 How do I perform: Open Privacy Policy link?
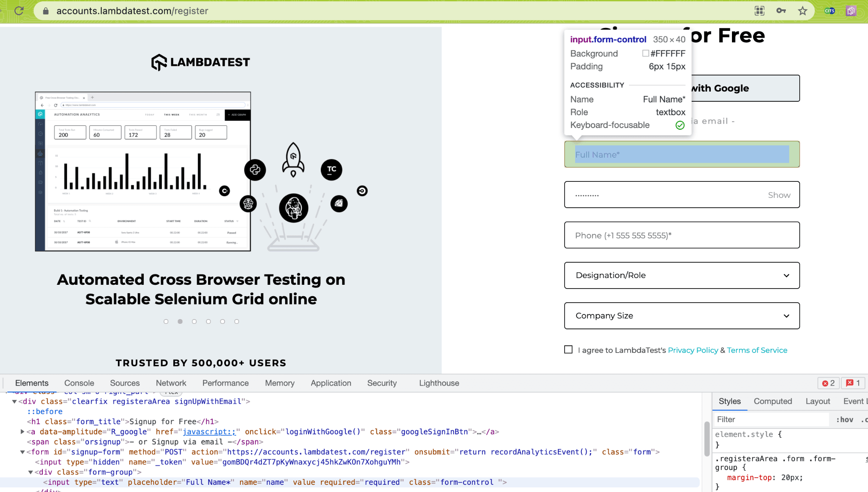[693, 350]
